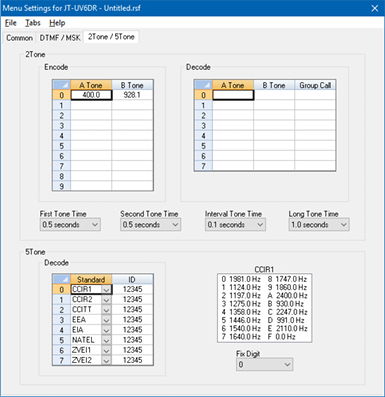Open the Help menu

(x=57, y=23)
